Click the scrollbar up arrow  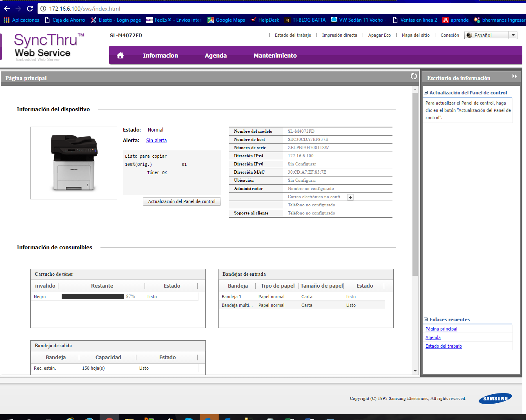[x=415, y=89]
